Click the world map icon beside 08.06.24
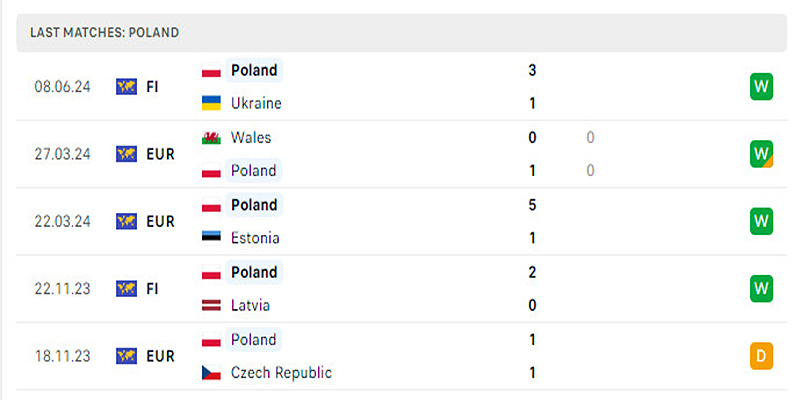 126,87
